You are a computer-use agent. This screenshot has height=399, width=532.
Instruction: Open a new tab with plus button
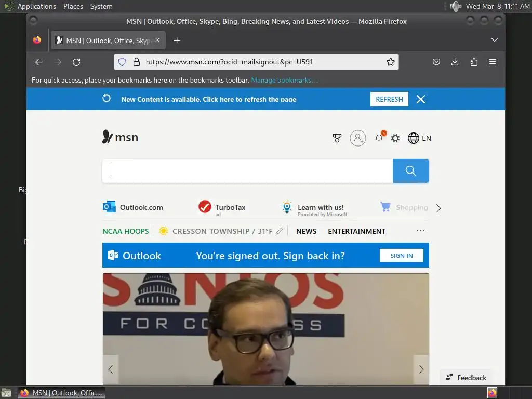tap(177, 41)
